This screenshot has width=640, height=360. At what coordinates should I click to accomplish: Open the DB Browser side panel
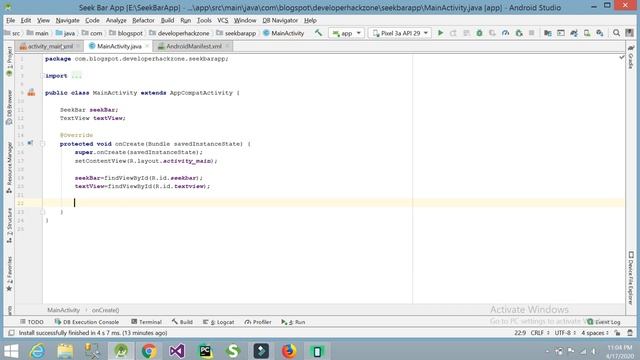point(9,107)
